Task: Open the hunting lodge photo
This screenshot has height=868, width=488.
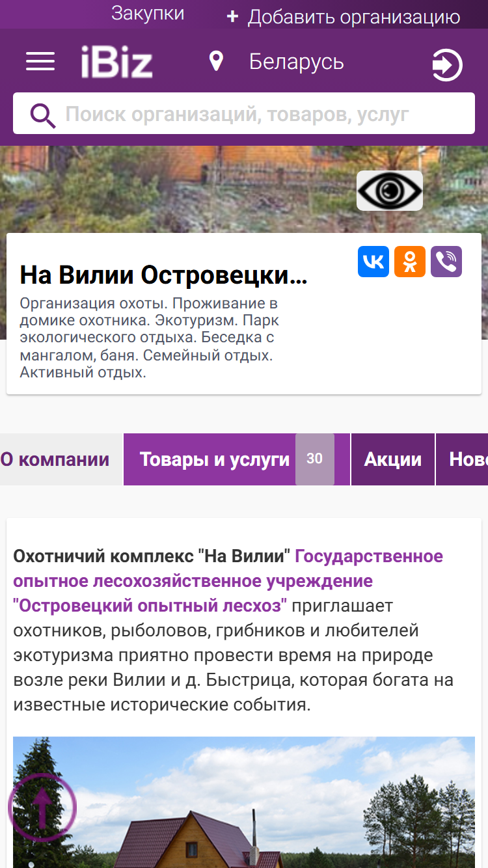Action: pyautogui.click(x=244, y=802)
